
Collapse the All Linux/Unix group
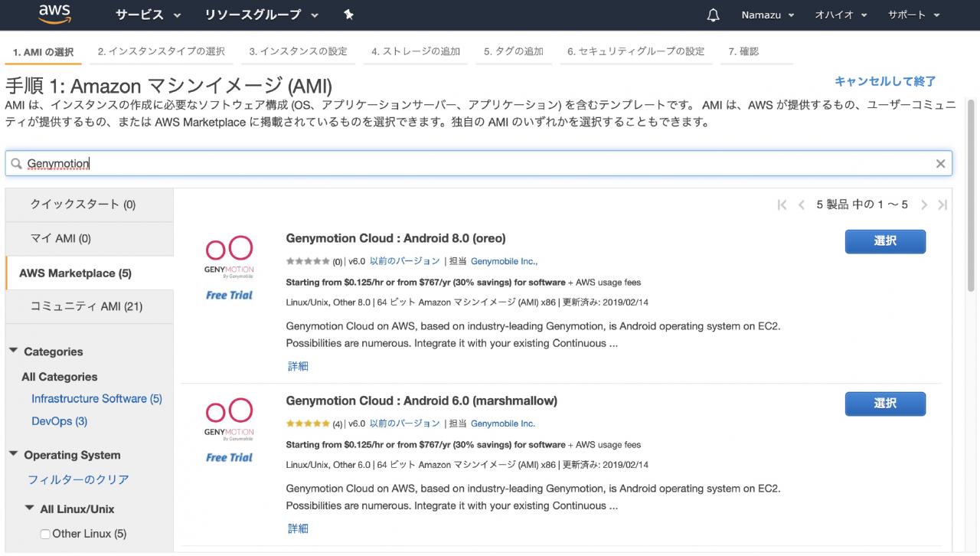tap(29, 508)
